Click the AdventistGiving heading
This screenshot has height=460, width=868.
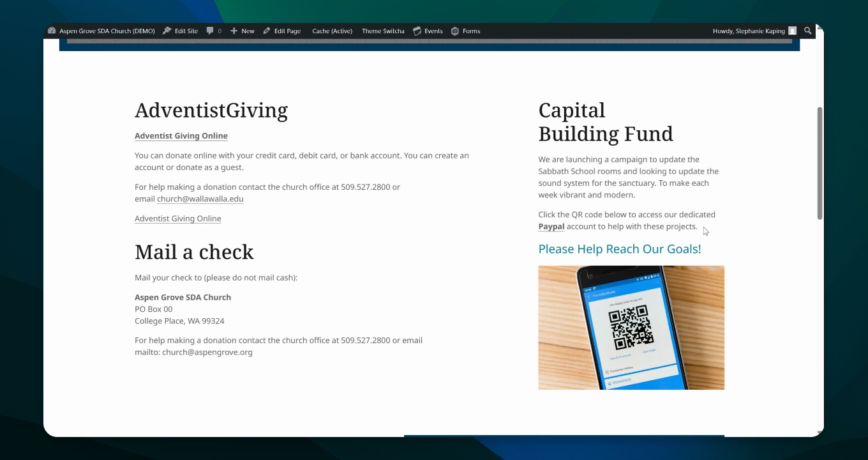tap(211, 111)
